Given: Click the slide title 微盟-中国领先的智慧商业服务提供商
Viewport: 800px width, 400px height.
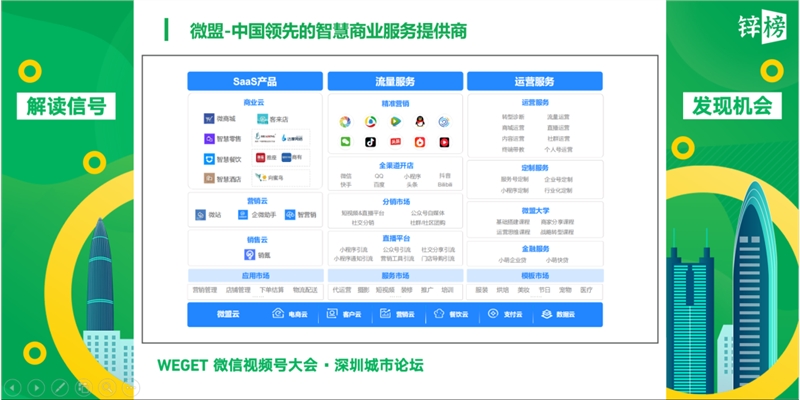Looking at the screenshot, I should coord(328,31).
